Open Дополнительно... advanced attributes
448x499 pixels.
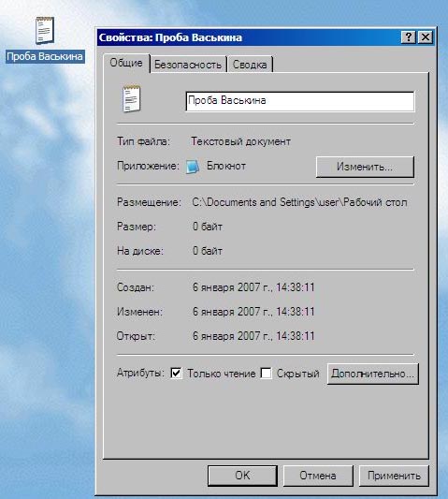coord(372,374)
